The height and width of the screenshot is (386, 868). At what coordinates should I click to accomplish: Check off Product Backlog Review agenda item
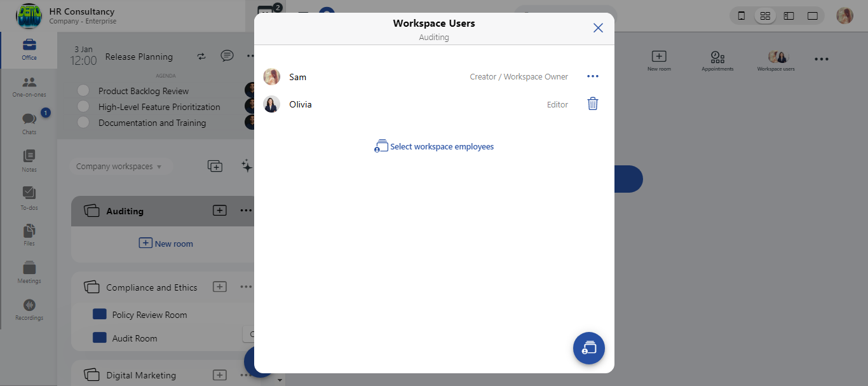click(83, 91)
